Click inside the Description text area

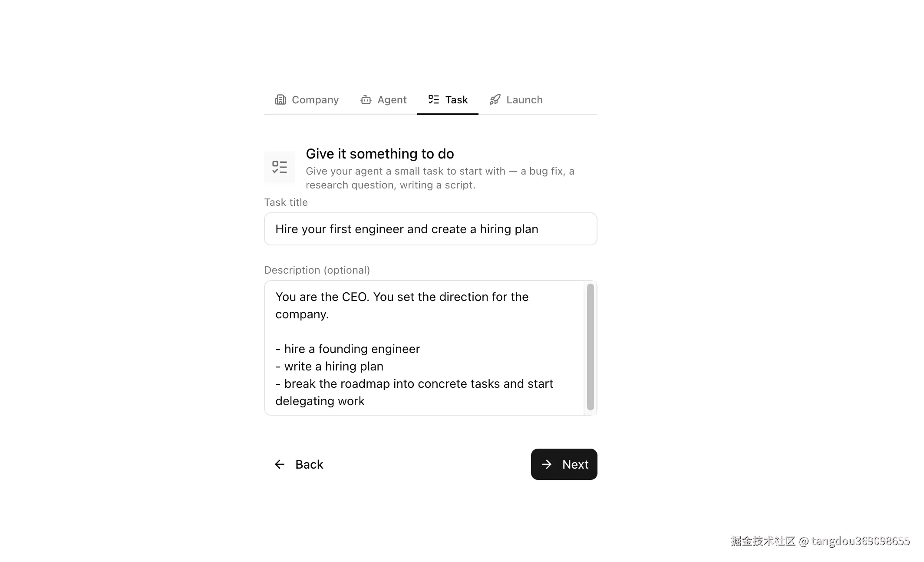point(424,347)
